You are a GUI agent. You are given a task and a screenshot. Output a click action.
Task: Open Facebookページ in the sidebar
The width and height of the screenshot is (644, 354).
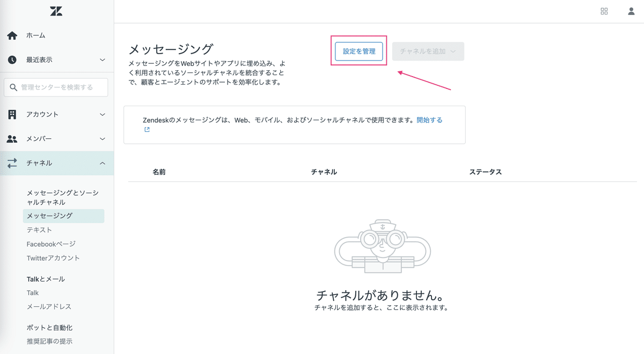52,244
